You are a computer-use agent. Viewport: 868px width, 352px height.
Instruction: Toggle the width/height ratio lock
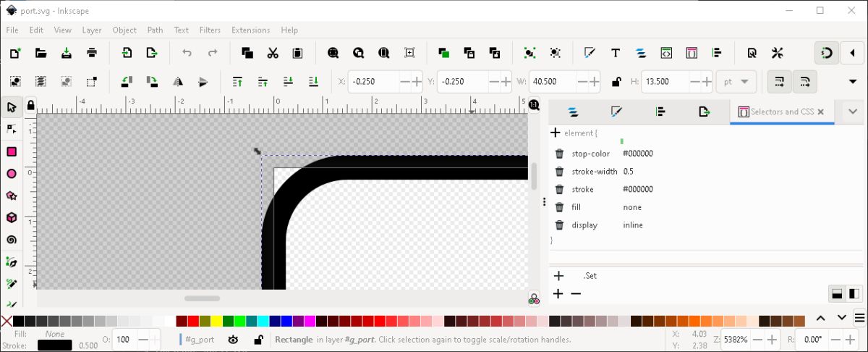point(616,82)
